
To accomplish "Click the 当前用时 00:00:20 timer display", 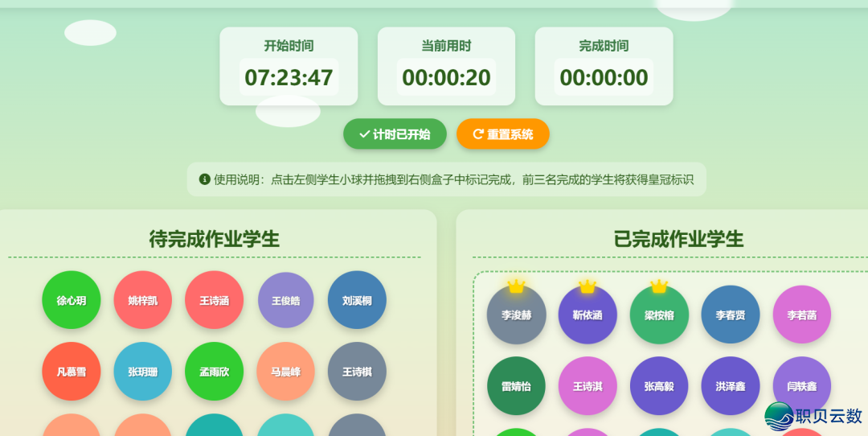I will [446, 77].
